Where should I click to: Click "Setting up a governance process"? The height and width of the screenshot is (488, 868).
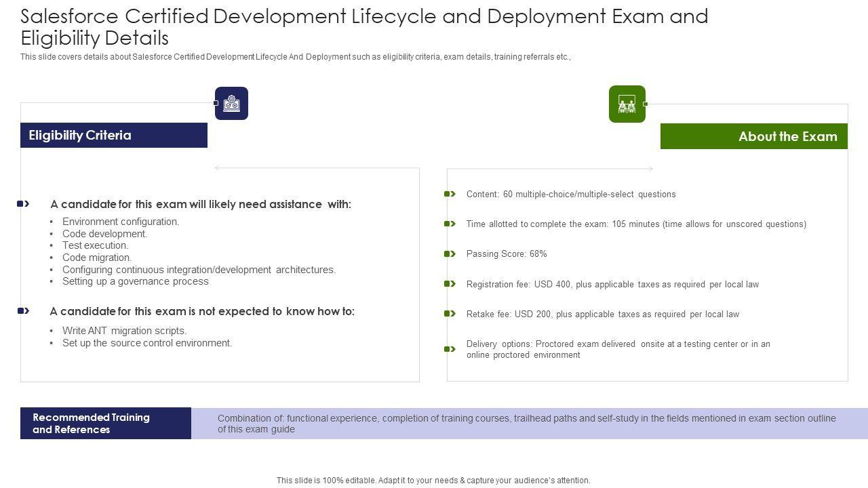(136, 281)
